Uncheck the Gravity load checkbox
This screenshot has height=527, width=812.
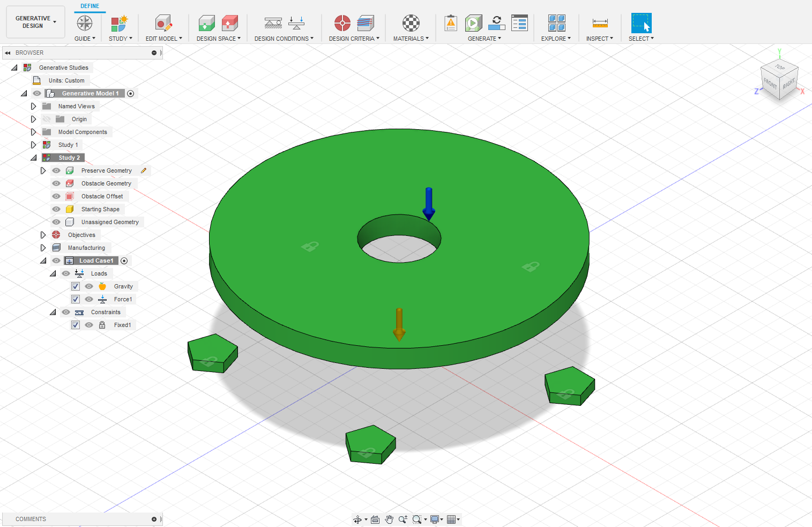pos(76,286)
